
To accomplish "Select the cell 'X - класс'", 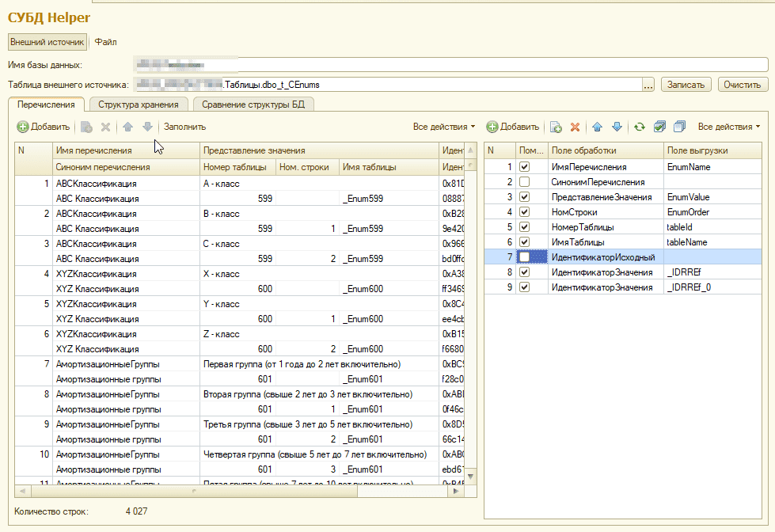I will (x=319, y=274).
